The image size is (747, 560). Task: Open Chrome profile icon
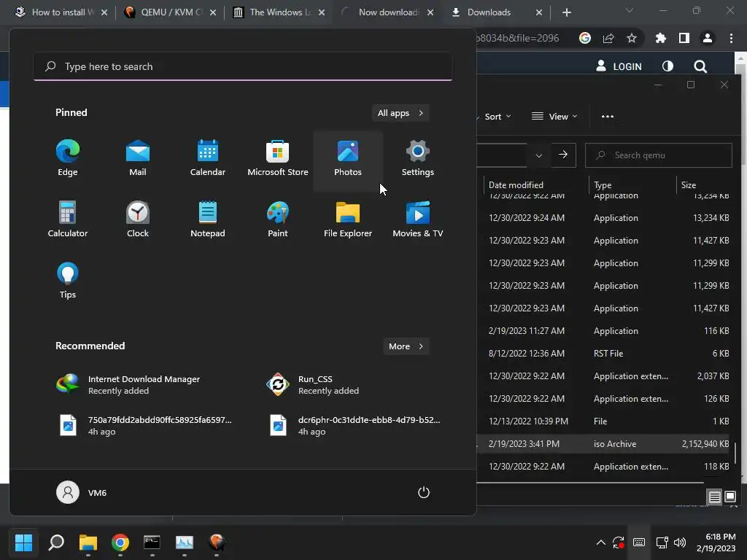point(708,38)
